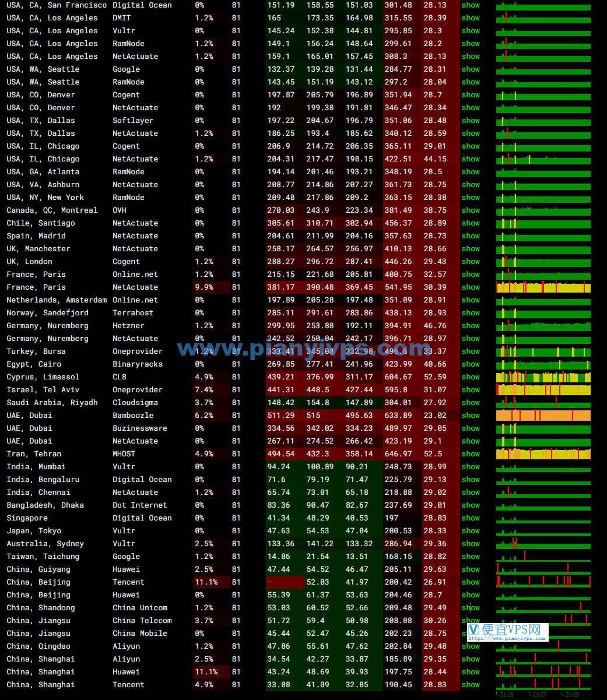The image size is (607, 700).
Task: Click the Cyprus, Limassol graph
Action: pyautogui.click(x=543, y=377)
